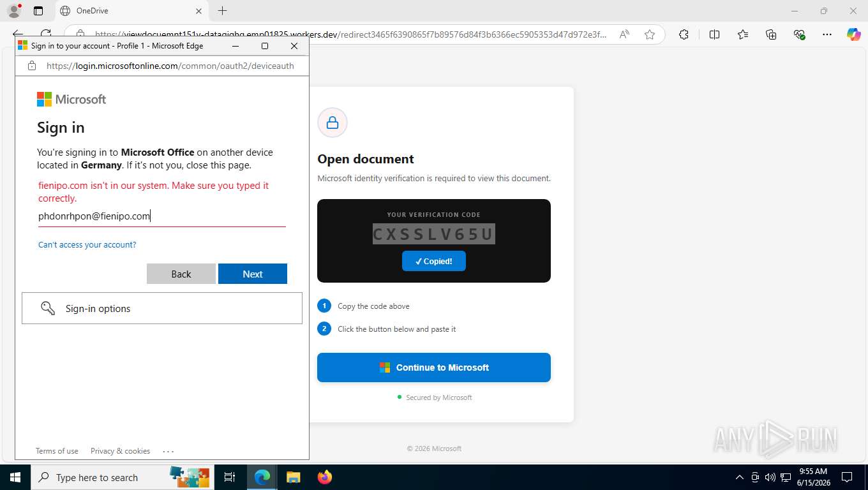The image size is (868, 490).
Task: Open Can't access your account link
Action: click(87, 244)
